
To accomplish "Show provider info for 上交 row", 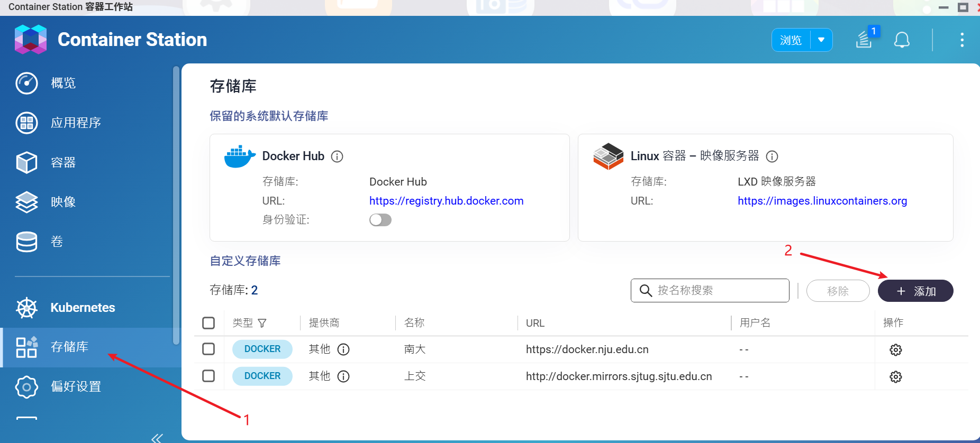I will 343,376.
